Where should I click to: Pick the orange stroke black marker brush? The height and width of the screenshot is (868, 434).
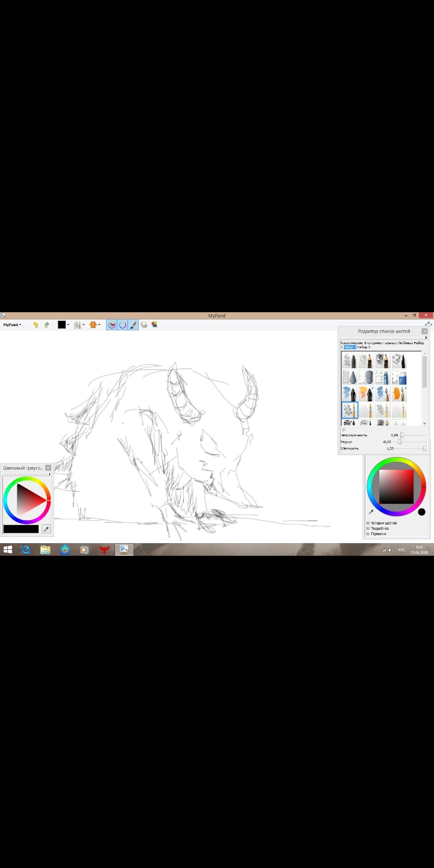pos(366,394)
